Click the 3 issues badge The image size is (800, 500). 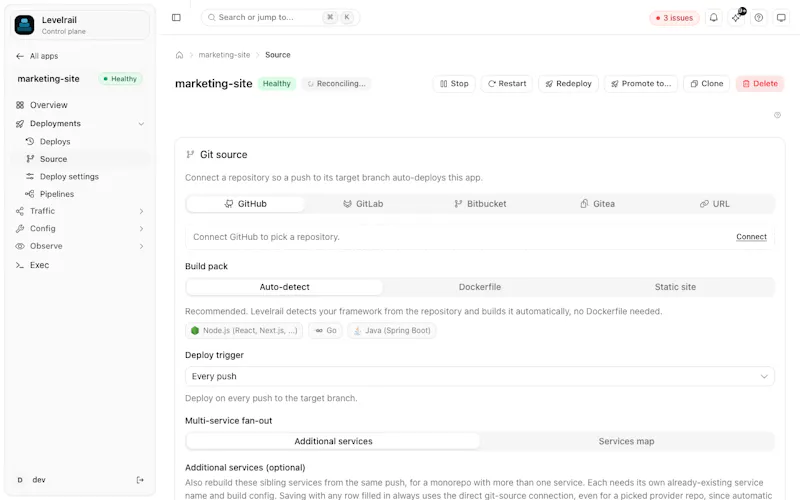click(x=674, y=18)
